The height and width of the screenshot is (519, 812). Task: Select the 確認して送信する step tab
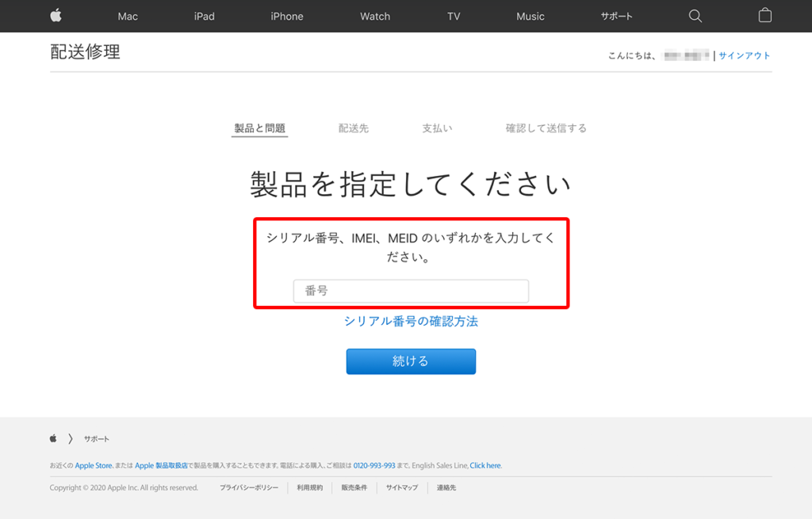tap(546, 128)
